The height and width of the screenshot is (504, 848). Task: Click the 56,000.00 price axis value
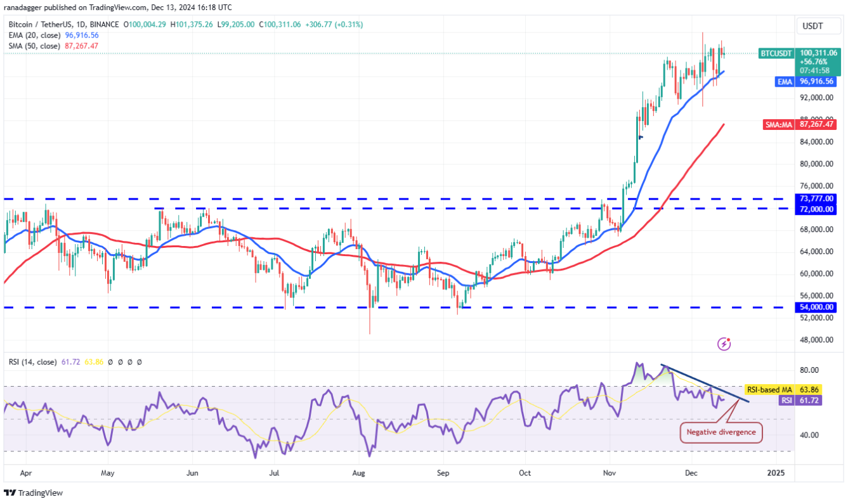816,295
